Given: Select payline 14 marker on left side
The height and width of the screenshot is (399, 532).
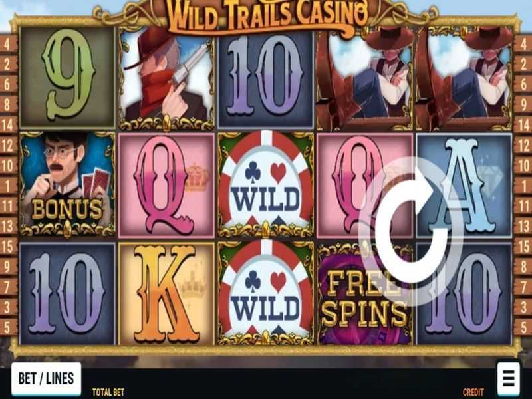Looking at the screenshot, I should pos(7,125).
